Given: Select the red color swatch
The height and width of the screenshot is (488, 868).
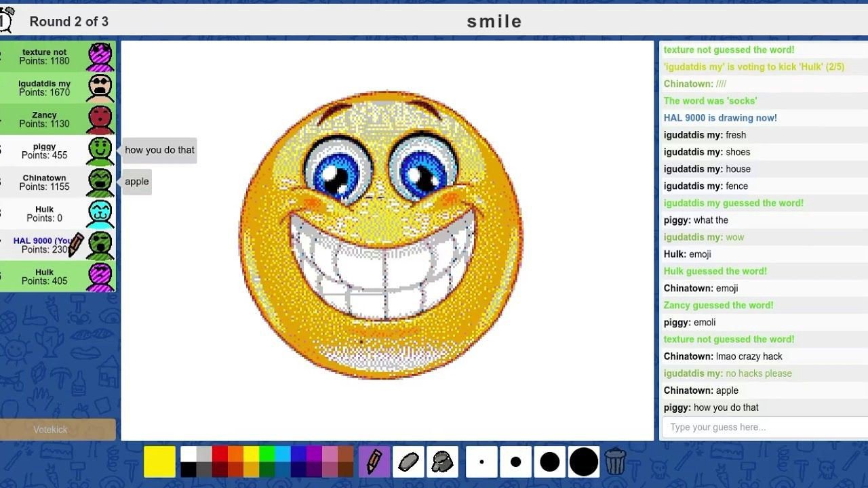Looking at the screenshot, I should (x=220, y=454).
